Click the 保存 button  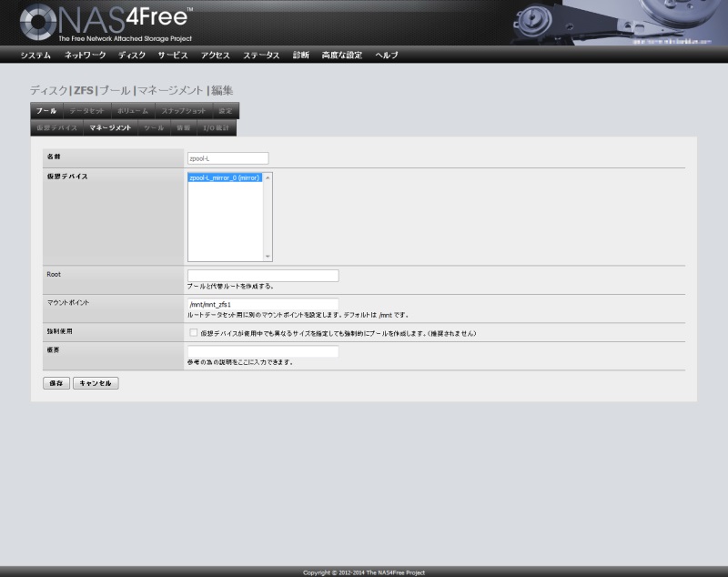pyautogui.click(x=56, y=383)
